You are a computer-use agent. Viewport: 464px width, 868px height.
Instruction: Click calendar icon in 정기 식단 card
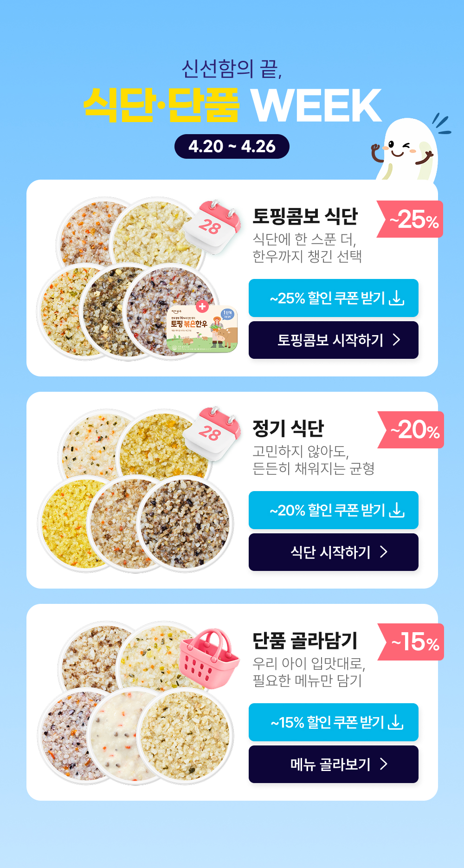pyautogui.click(x=213, y=433)
